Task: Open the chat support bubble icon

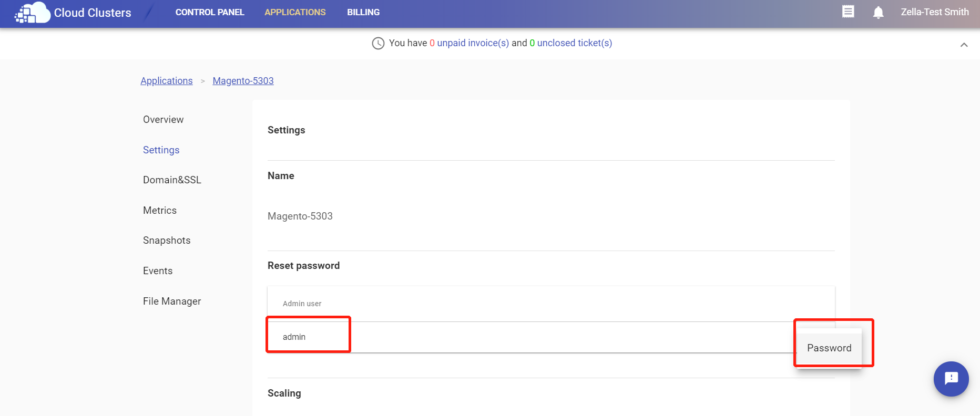Action: coord(951,379)
